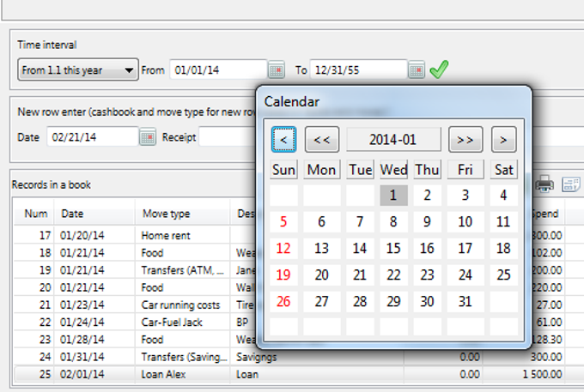Select Sunday 5 in the calendar
This screenshot has height=392, width=584.
(x=283, y=222)
